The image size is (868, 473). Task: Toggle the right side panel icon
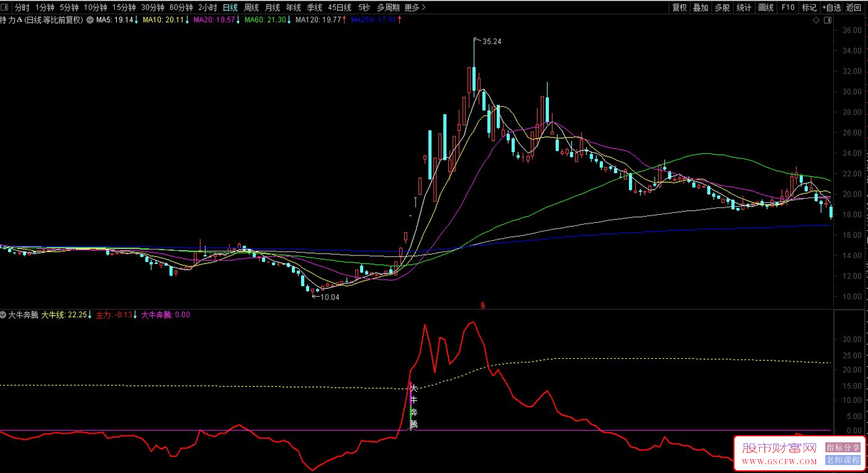828,21
